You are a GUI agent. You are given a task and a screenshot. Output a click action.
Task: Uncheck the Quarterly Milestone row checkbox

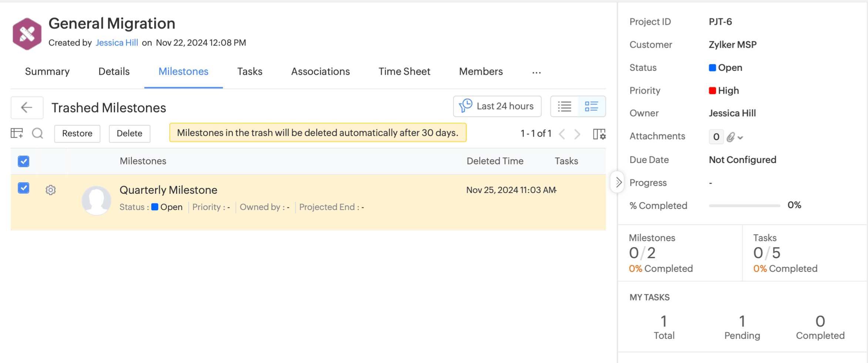pyautogui.click(x=24, y=188)
